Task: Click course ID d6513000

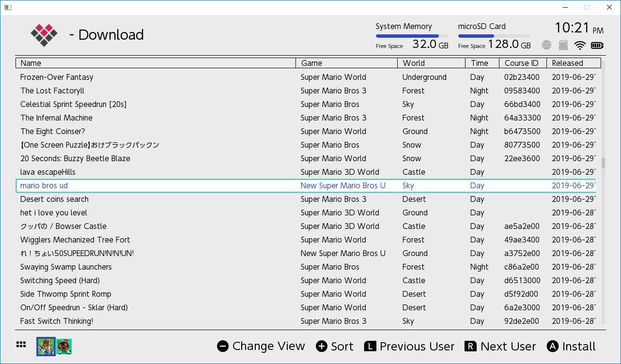Action: (522, 280)
